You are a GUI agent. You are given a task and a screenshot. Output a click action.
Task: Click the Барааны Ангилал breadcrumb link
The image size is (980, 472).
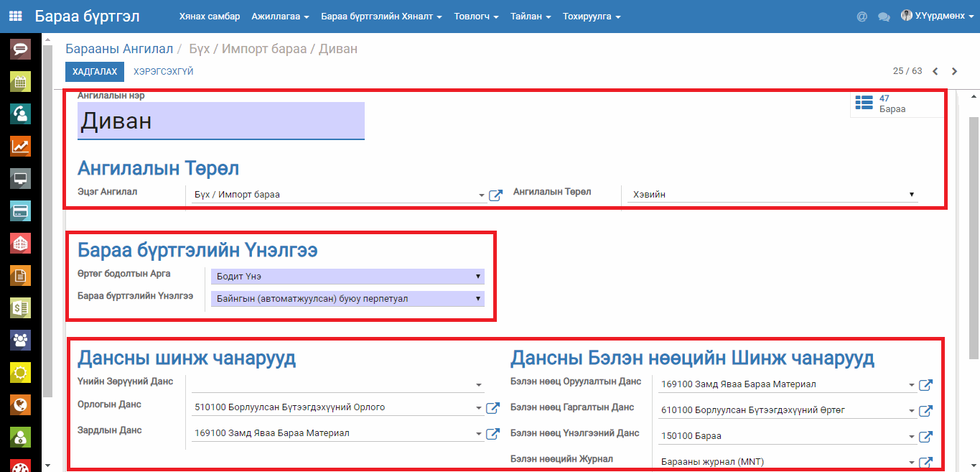(119, 49)
